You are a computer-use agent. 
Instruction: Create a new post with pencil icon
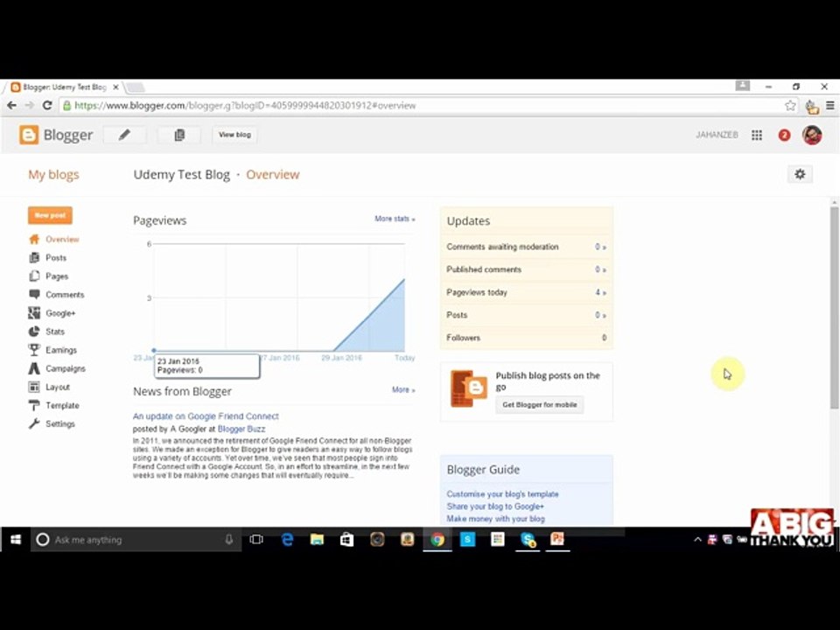pyautogui.click(x=124, y=135)
